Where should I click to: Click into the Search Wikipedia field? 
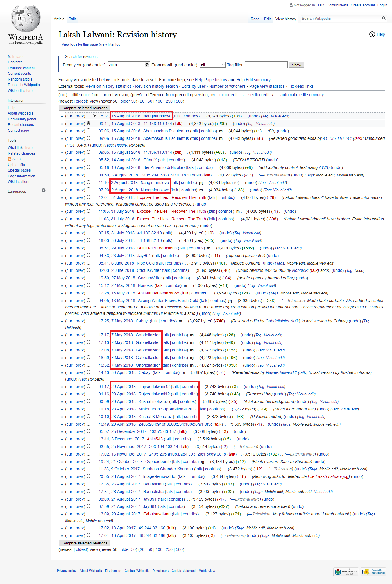[x=341, y=18]
